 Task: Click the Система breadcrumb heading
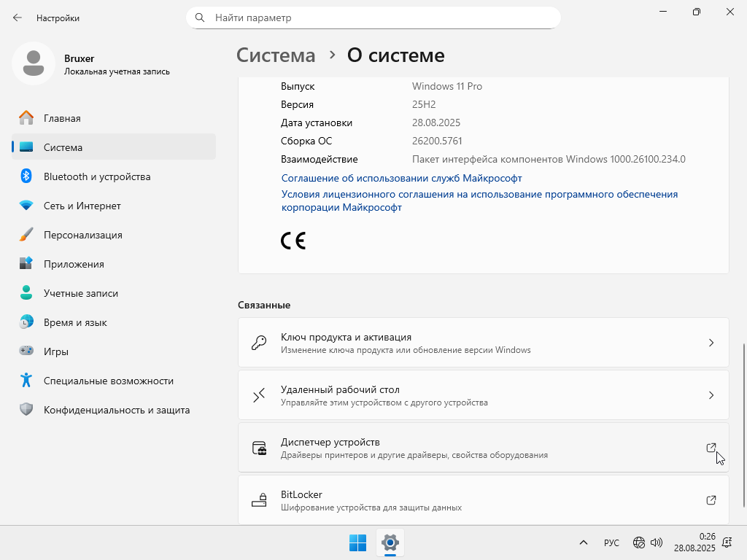pos(276,55)
